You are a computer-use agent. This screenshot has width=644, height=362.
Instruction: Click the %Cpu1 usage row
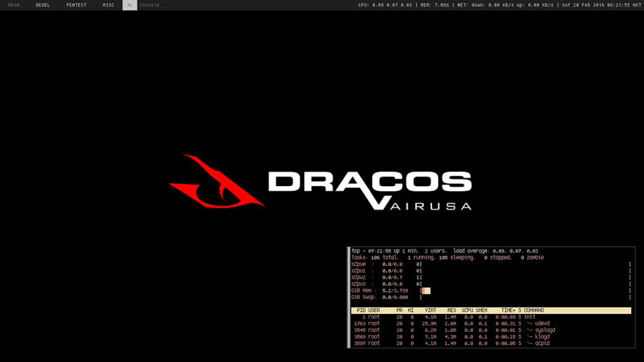(x=491, y=271)
